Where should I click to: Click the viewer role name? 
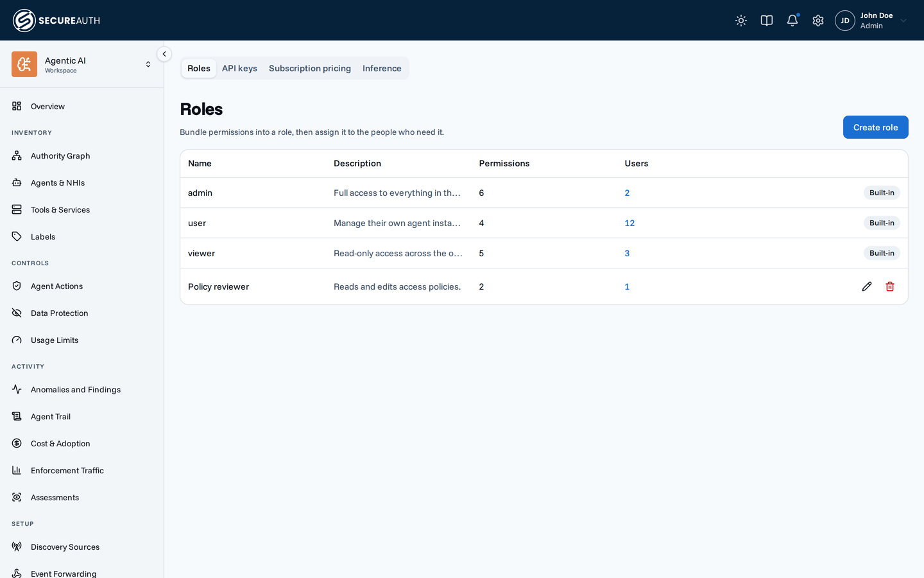tap(201, 253)
